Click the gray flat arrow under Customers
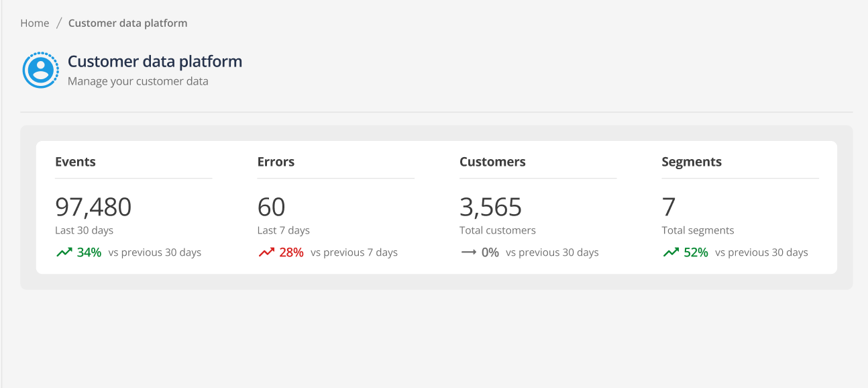This screenshot has height=388, width=868. coord(468,252)
